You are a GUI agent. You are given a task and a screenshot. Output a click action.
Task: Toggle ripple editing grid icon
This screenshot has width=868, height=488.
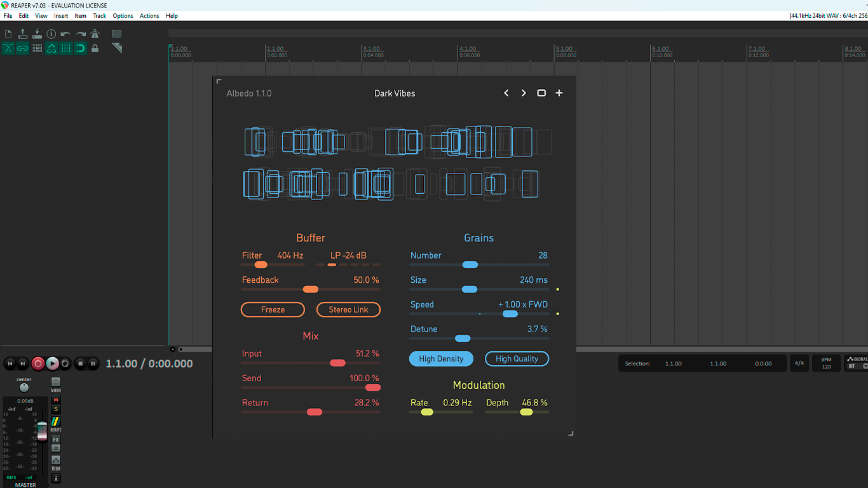37,48
